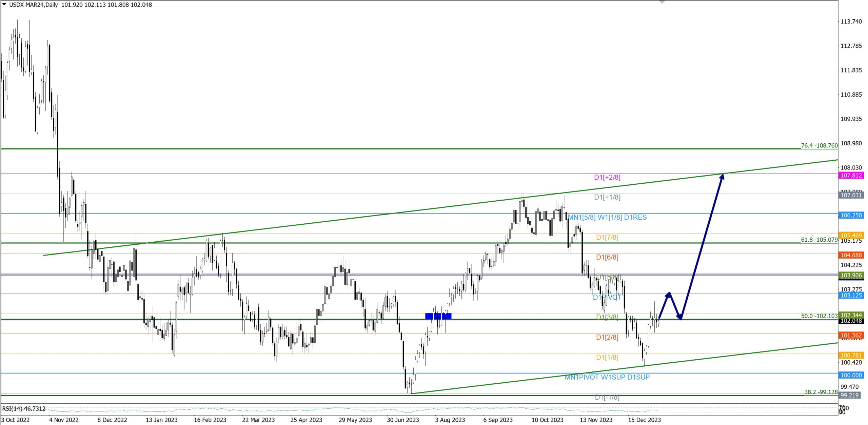Image resolution: width=868 pixels, height=425 pixels.
Task: Click the 3 Oct 2022 date label
Action: click(x=15, y=420)
